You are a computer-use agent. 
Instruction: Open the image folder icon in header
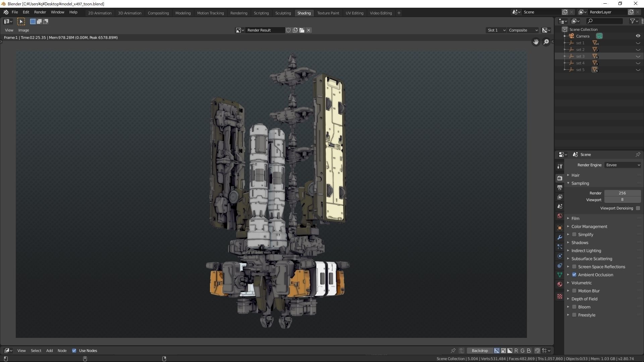(302, 30)
